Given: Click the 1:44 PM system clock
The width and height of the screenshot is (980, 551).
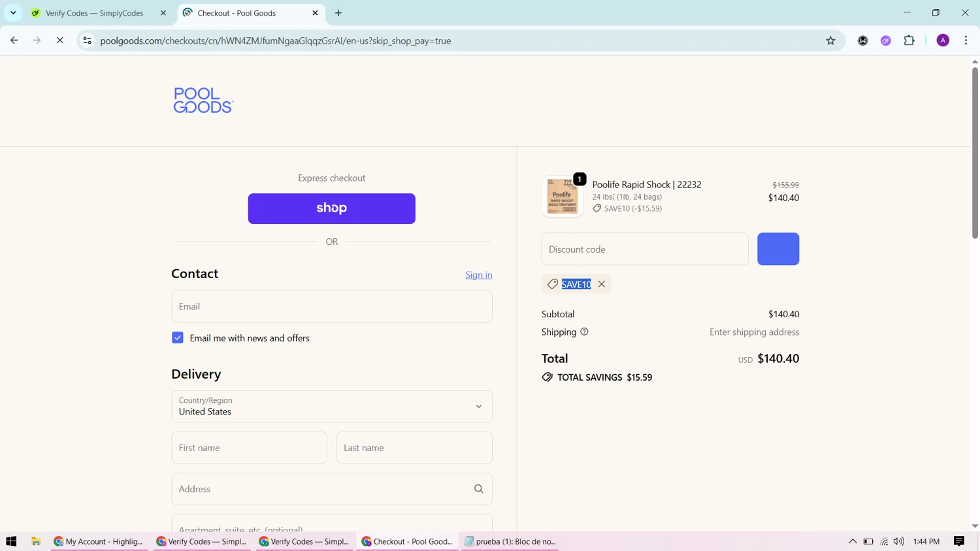Looking at the screenshot, I should [x=926, y=541].
